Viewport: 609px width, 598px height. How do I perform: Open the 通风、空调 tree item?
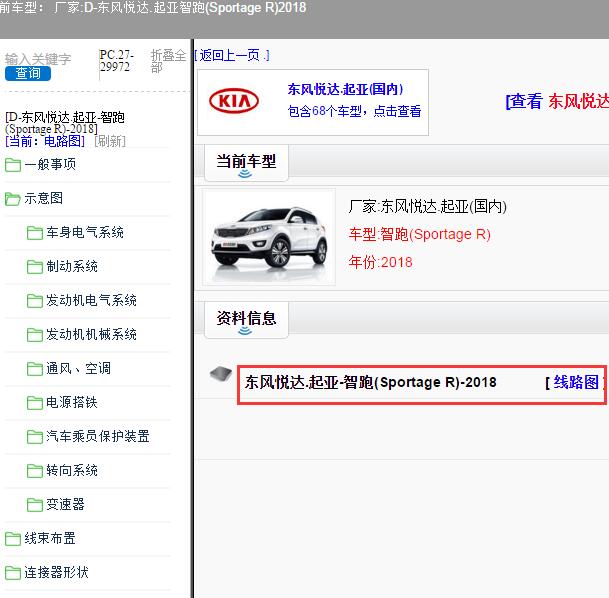pyautogui.click(x=78, y=369)
